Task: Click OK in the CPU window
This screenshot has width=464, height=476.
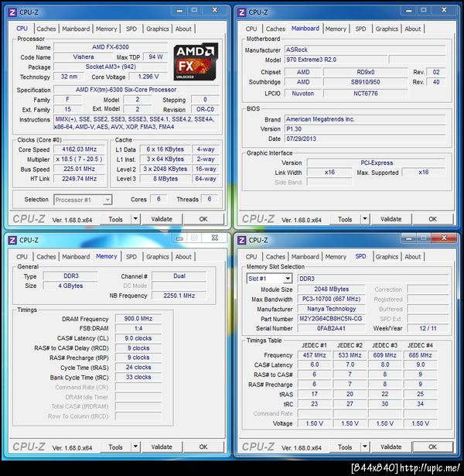Action: tap(203, 219)
